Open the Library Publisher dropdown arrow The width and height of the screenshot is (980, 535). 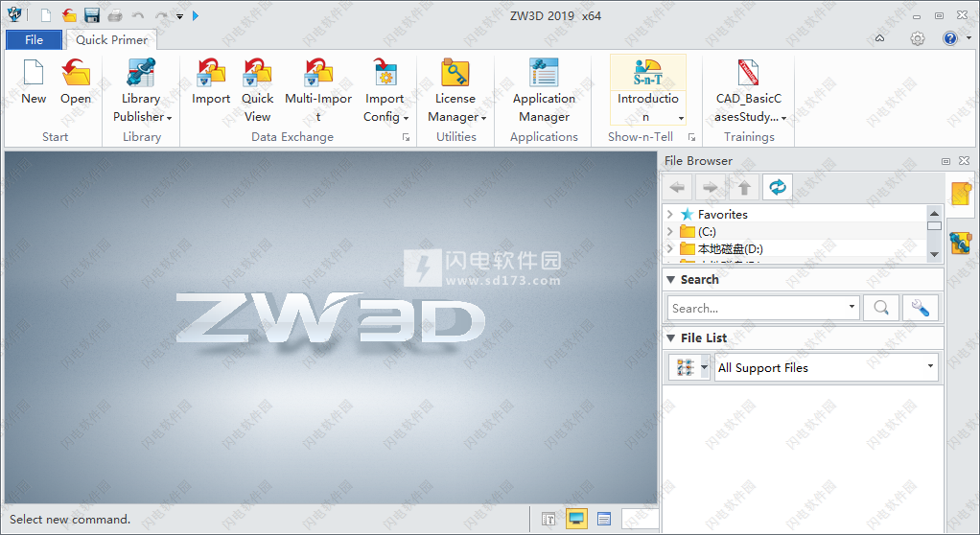(x=169, y=118)
